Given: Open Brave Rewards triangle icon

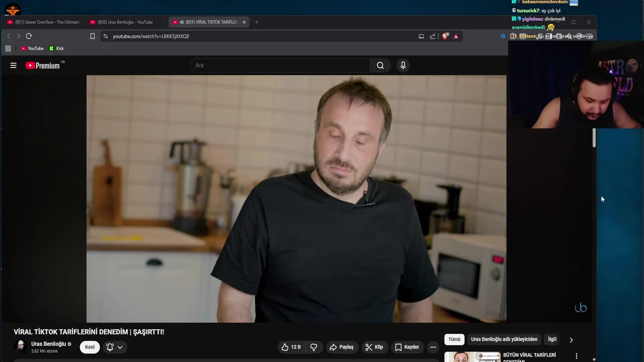Looking at the screenshot, I should (x=456, y=36).
